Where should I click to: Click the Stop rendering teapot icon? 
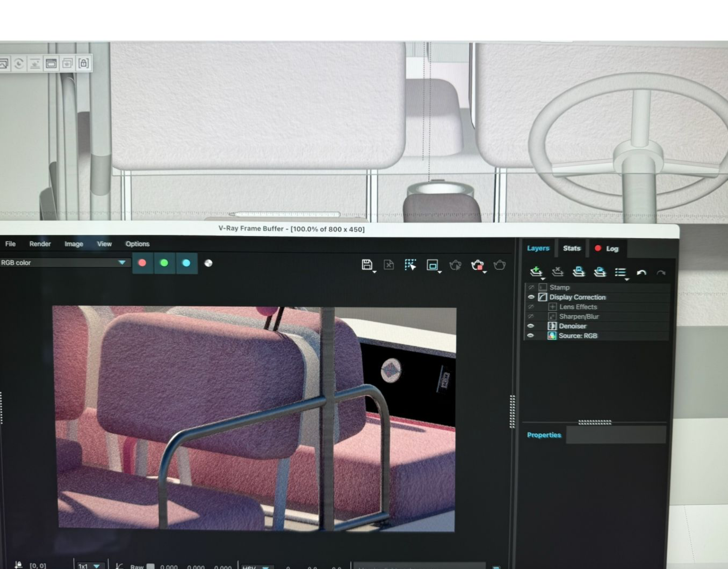click(x=477, y=265)
